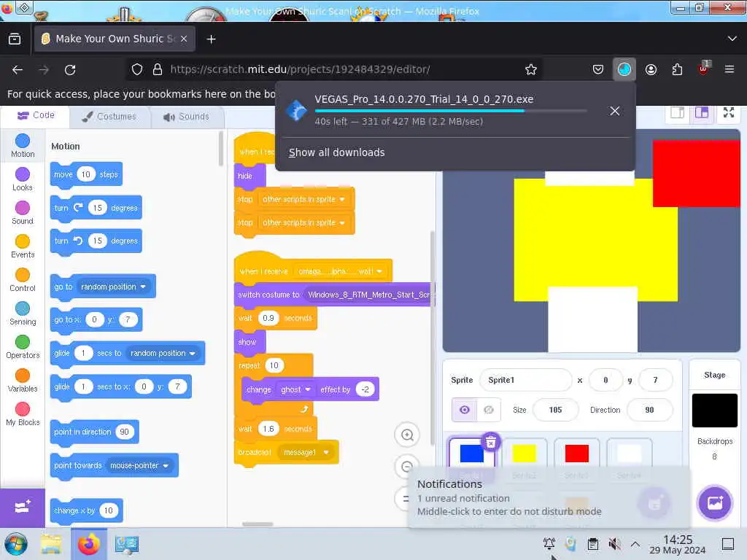The width and height of the screenshot is (747, 560).
Task: Open mouse-pointer dropdown in point towards block
Action: 139,465
